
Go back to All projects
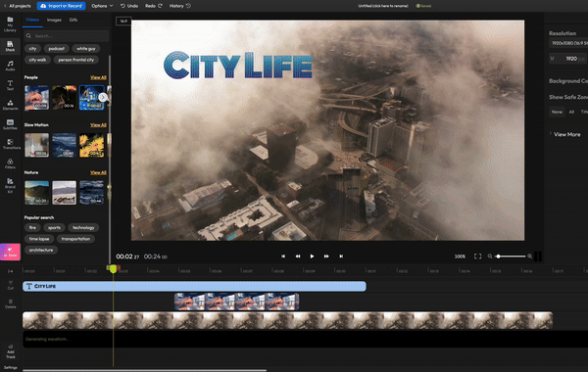pos(17,6)
